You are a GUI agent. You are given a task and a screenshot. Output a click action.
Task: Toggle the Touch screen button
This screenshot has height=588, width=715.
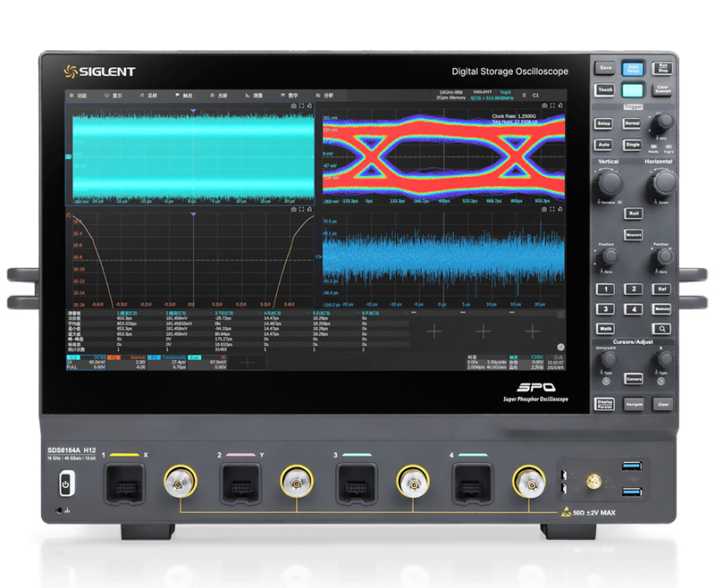pos(605,90)
